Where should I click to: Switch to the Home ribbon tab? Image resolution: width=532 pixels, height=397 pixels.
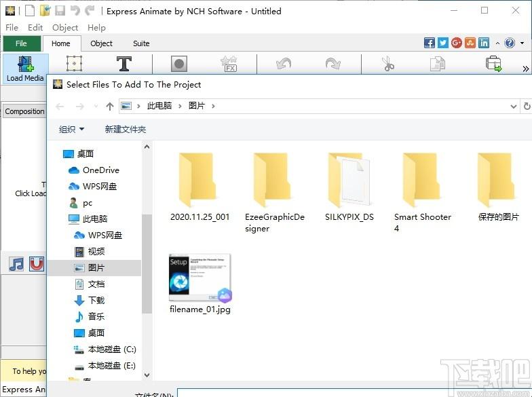61,43
